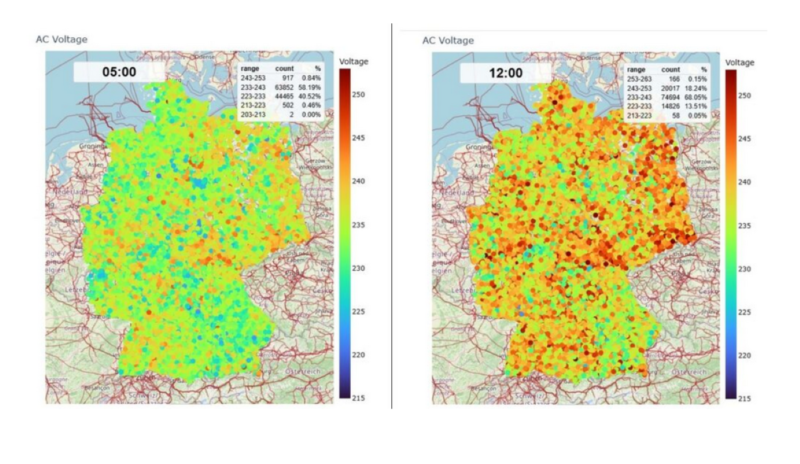
Task: Click the 05:00 Germany voltage map
Action: point(189,227)
